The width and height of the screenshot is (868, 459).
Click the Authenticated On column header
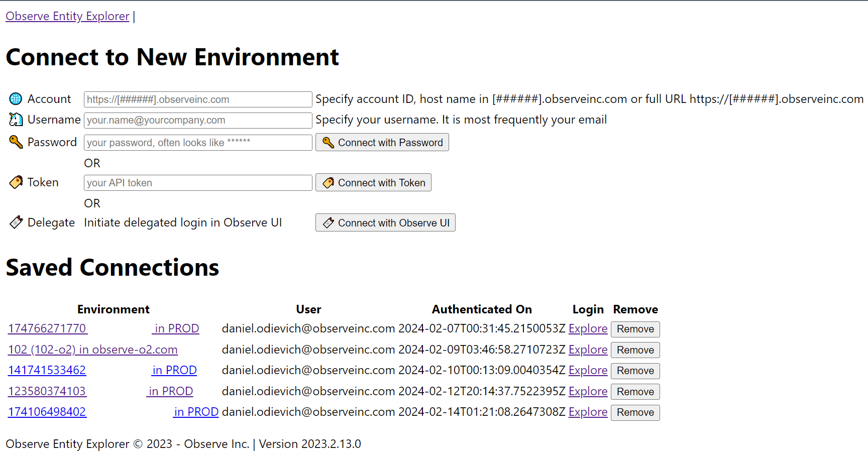click(482, 309)
